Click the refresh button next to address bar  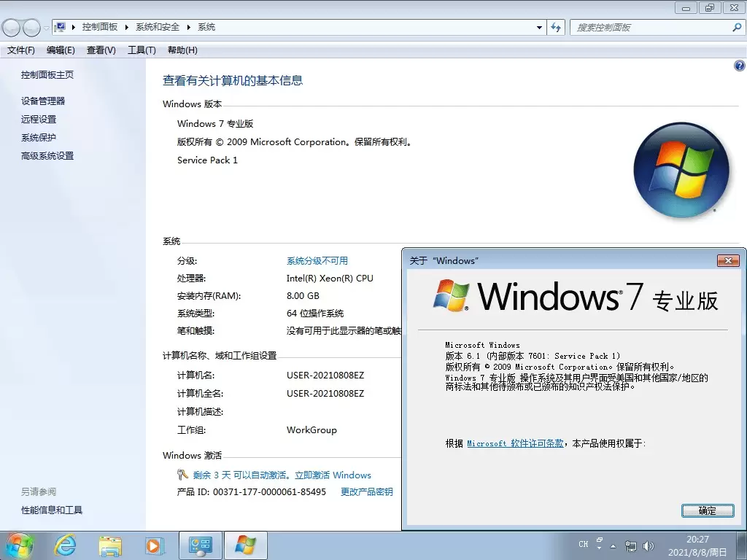point(556,27)
